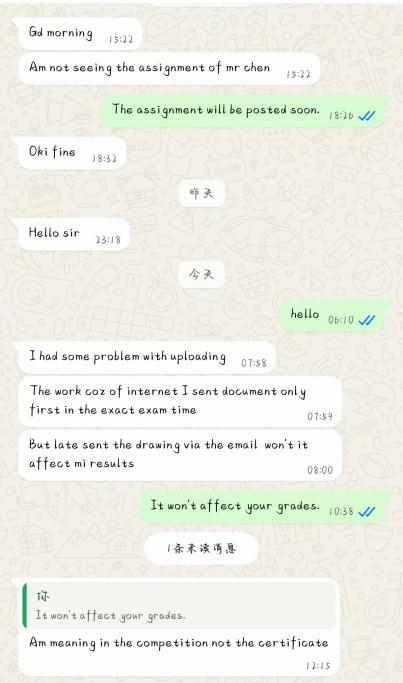Tap the 12:15 timestamp on last message

tap(318, 665)
